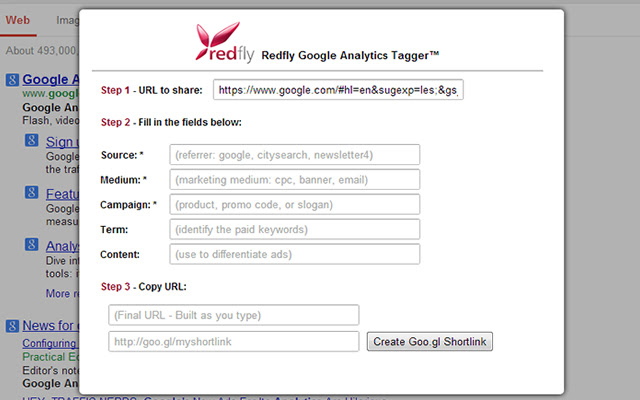Click the Step 1 - URL to share label
Viewport: 640px width, 400px height.
151,90
